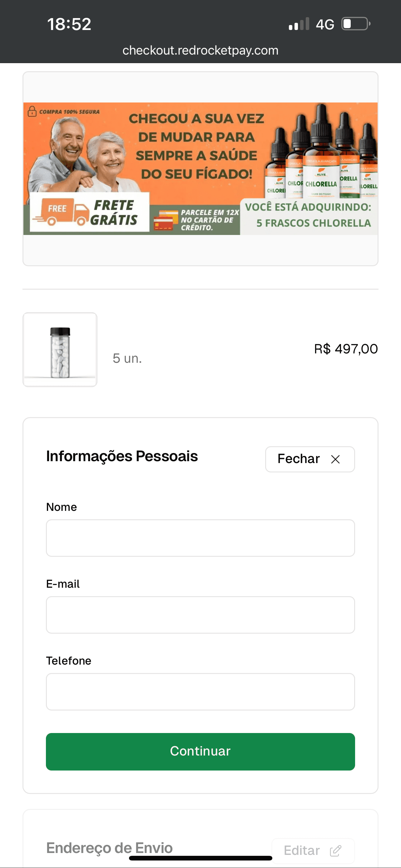Expand the Endereço de Envio section
Viewport: 401px width, 868px height.
(109, 848)
